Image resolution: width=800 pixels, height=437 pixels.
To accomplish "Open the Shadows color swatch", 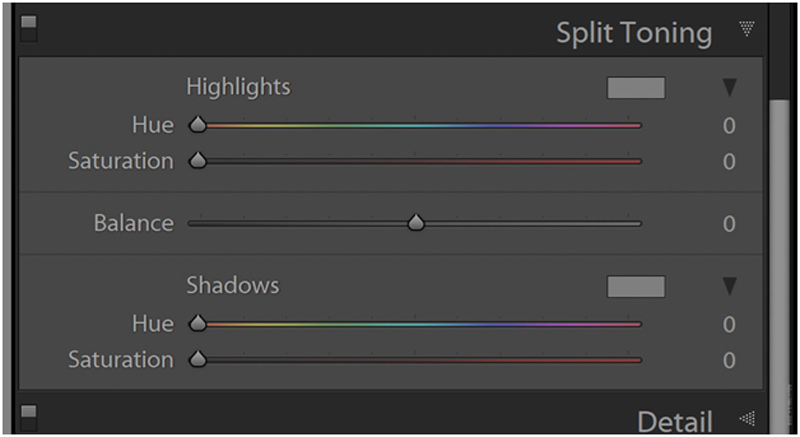I will [x=635, y=287].
